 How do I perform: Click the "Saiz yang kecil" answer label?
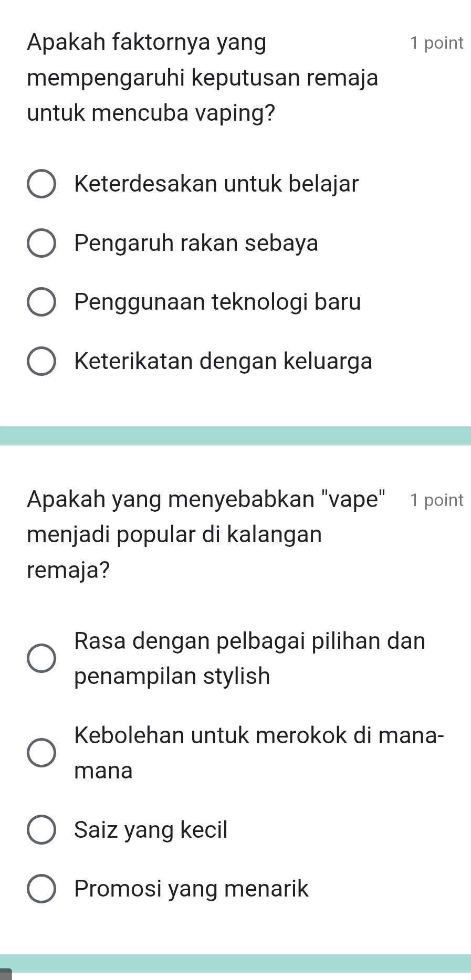[x=151, y=830]
